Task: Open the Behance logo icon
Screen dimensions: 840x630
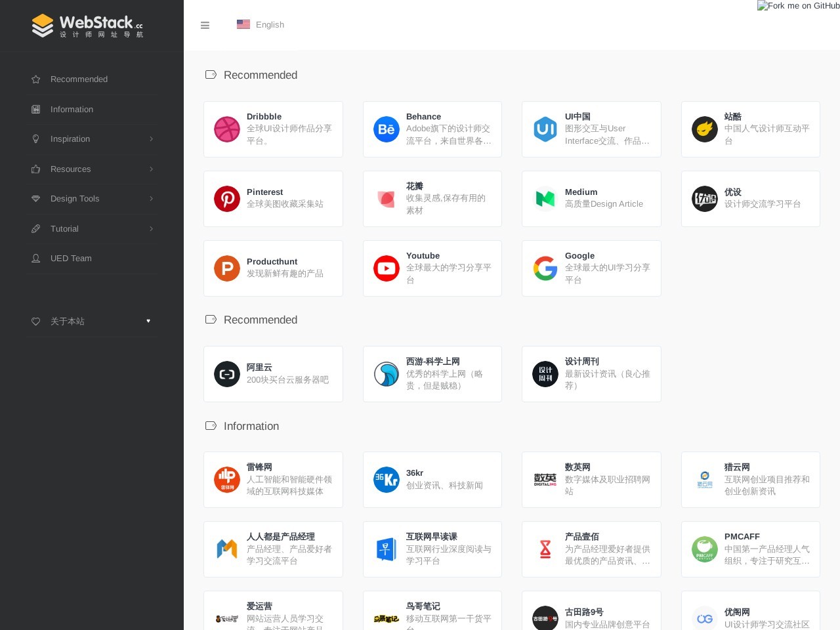Action: pyautogui.click(x=387, y=129)
